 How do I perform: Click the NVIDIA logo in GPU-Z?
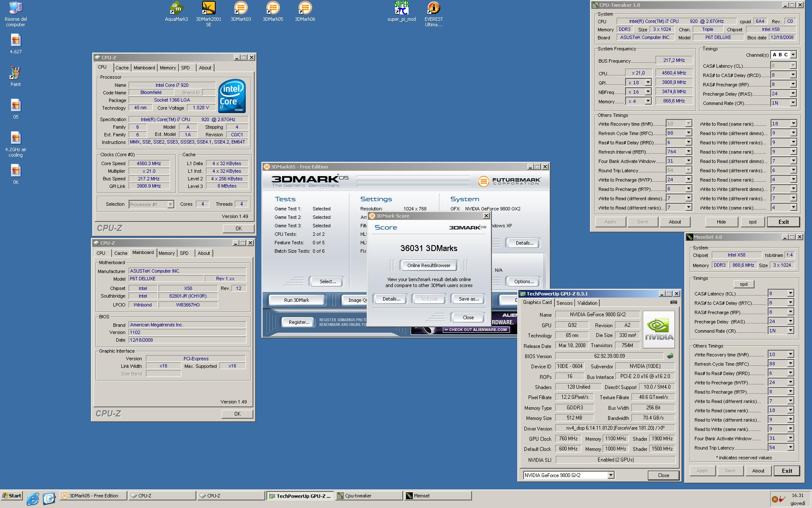point(659,330)
